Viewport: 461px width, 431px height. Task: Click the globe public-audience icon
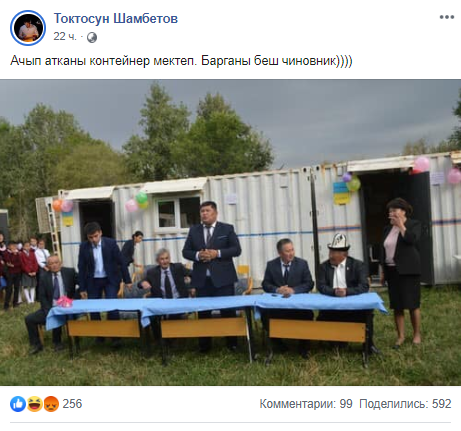pos(92,37)
